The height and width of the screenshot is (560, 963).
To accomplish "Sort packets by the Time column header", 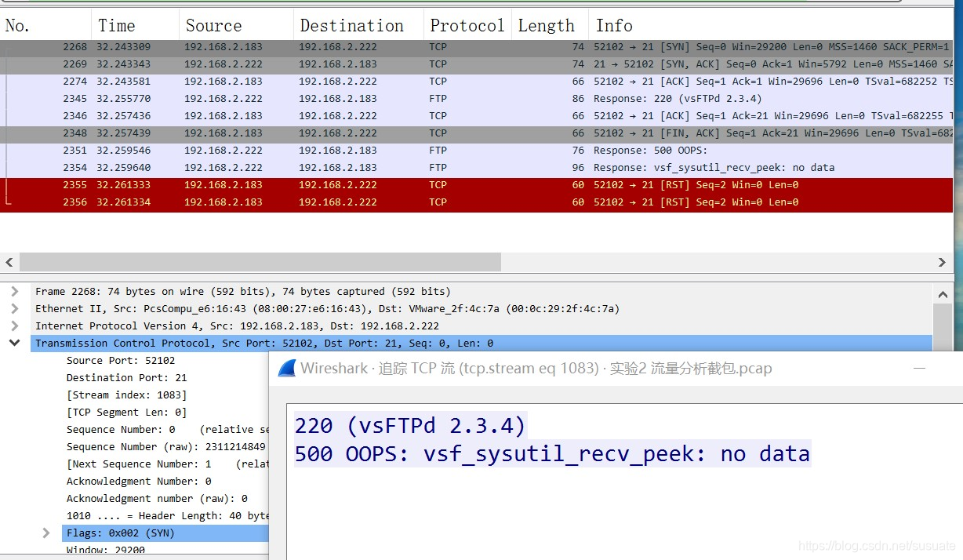I will pyautogui.click(x=135, y=25).
